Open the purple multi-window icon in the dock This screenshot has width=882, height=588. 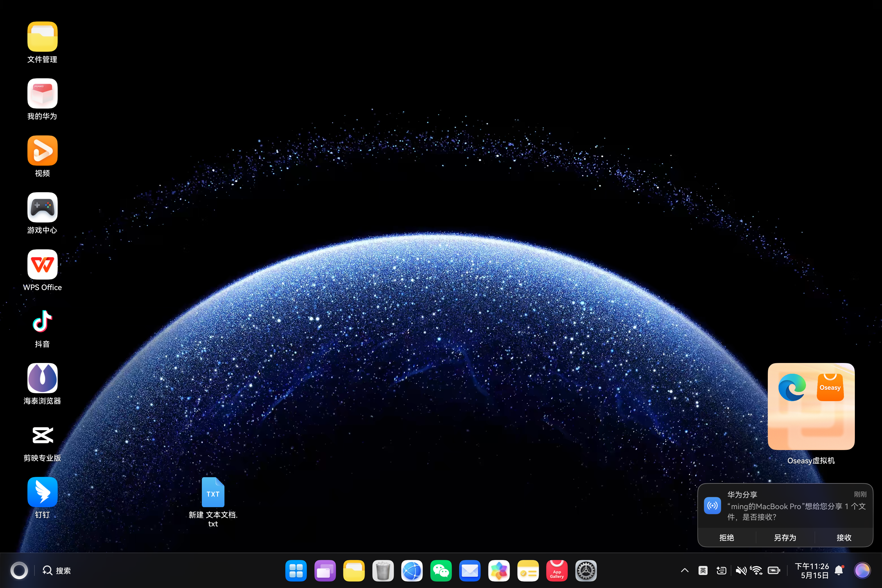[x=325, y=571]
